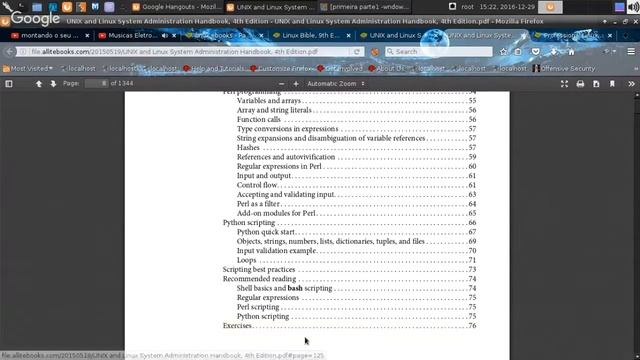The image size is (640, 360).
Task: Click the orange addon icon beside search
Action: click(374, 52)
